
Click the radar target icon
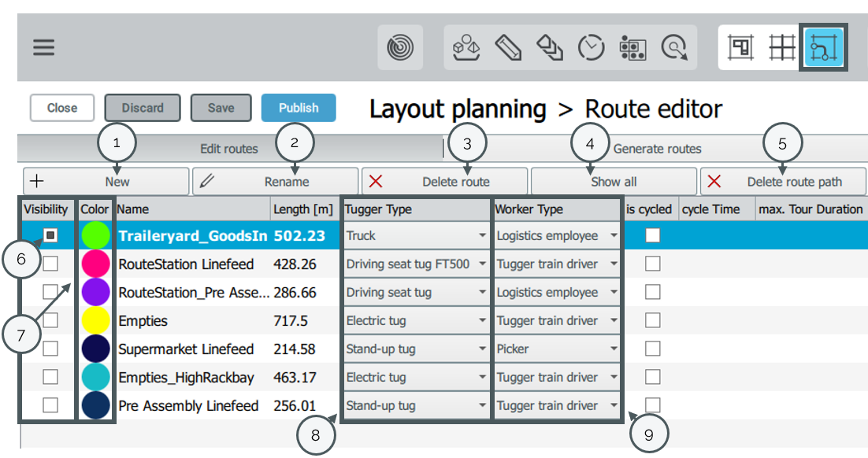[x=400, y=47]
